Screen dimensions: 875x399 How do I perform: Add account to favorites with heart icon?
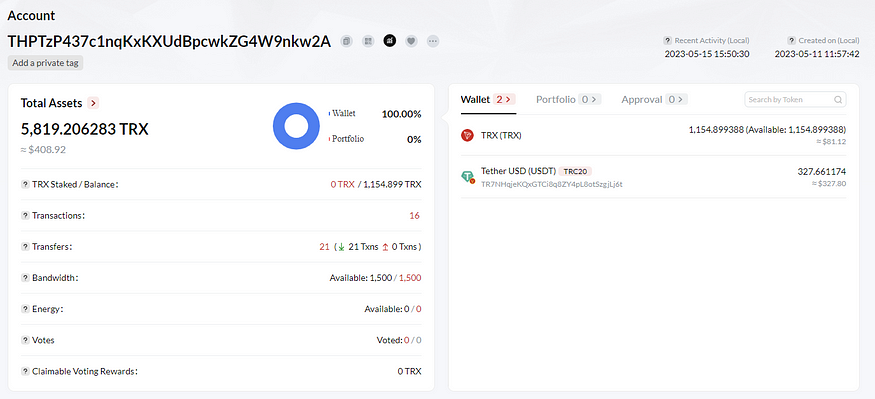coord(411,41)
